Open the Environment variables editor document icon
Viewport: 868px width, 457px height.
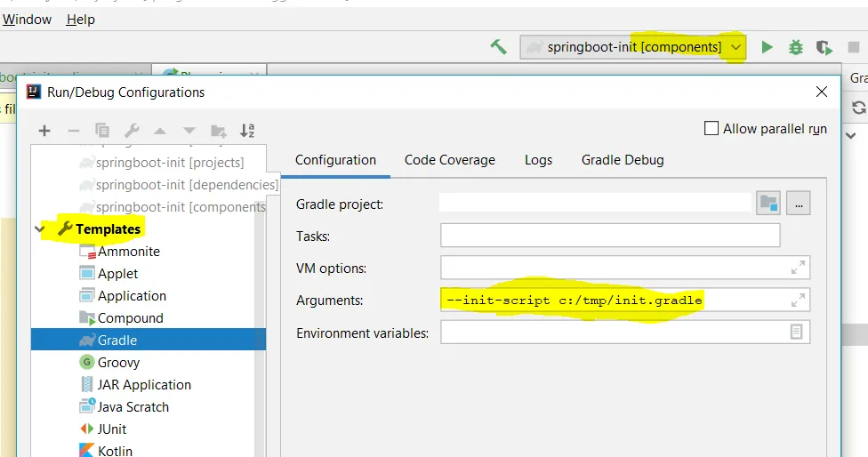(796, 332)
